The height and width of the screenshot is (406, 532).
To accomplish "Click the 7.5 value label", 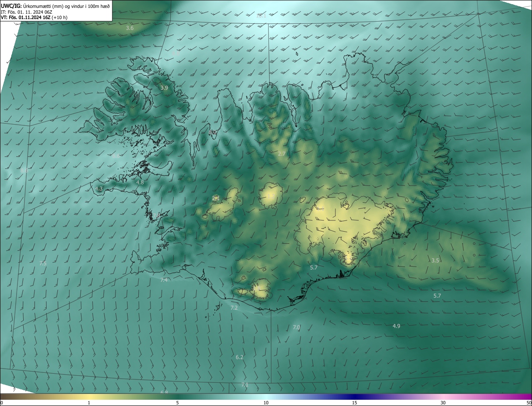I will click(43, 264).
